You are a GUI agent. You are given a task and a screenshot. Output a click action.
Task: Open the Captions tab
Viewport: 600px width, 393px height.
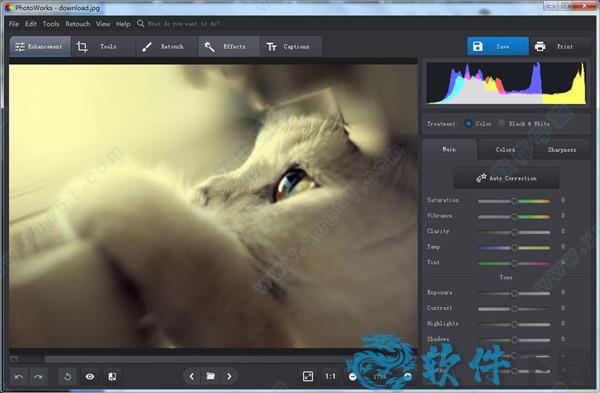coord(291,47)
